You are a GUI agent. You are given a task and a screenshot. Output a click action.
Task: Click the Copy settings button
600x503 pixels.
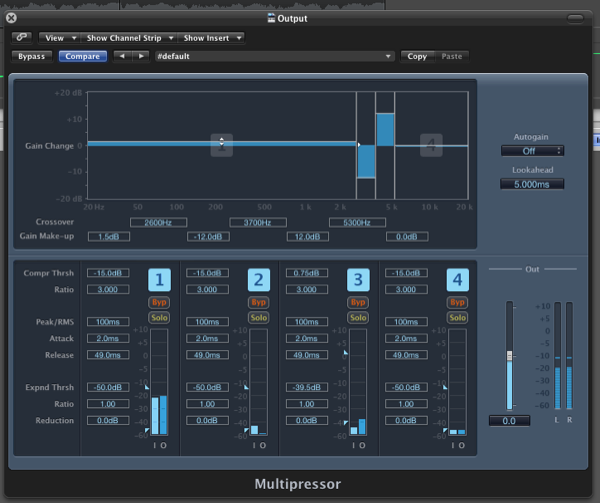click(417, 56)
